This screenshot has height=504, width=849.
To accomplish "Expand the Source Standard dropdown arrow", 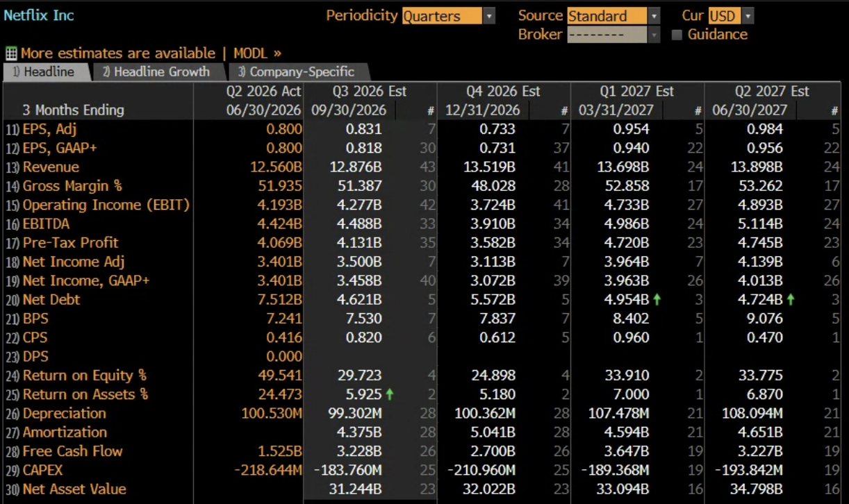I will tap(654, 16).
